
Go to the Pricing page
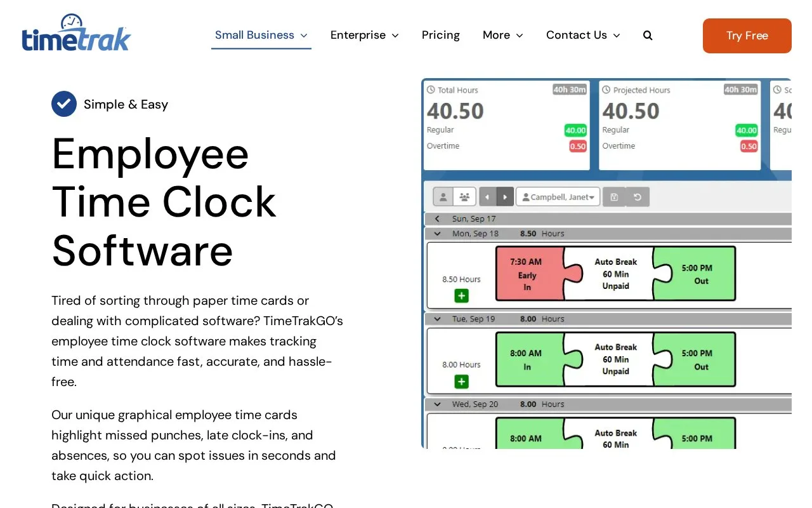pyautogui.click(x=441, y=35)
